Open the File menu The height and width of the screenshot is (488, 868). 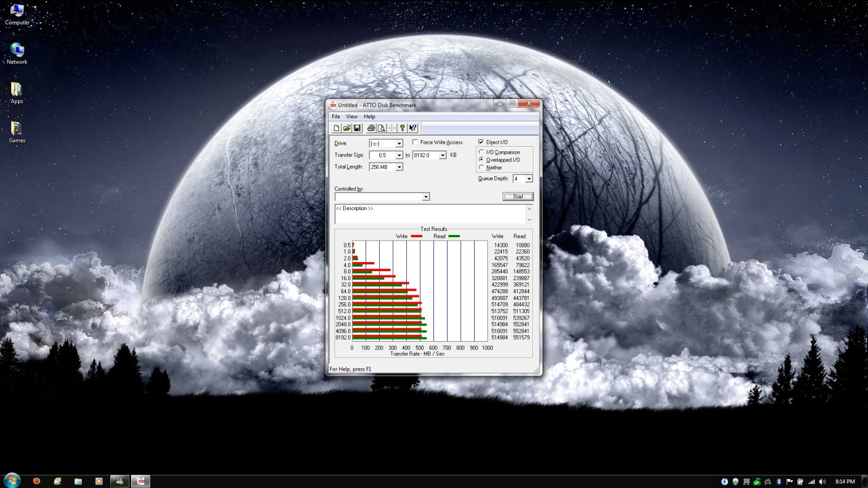pyautogui.click(x=336, y=116)
